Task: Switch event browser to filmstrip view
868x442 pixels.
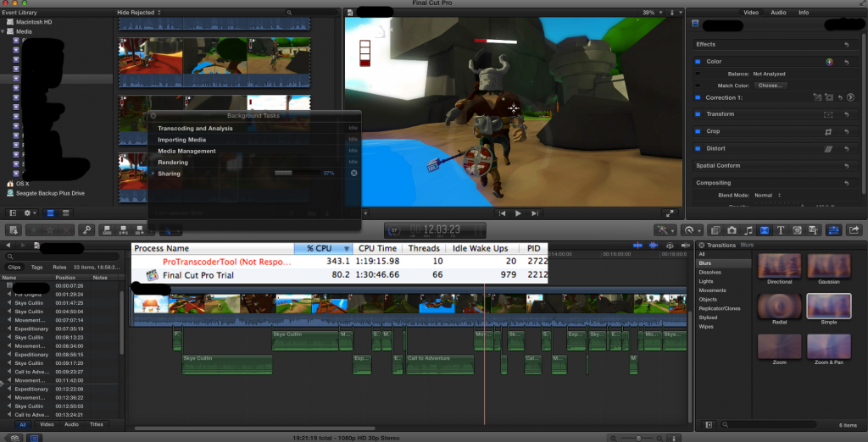Action: 50,213
